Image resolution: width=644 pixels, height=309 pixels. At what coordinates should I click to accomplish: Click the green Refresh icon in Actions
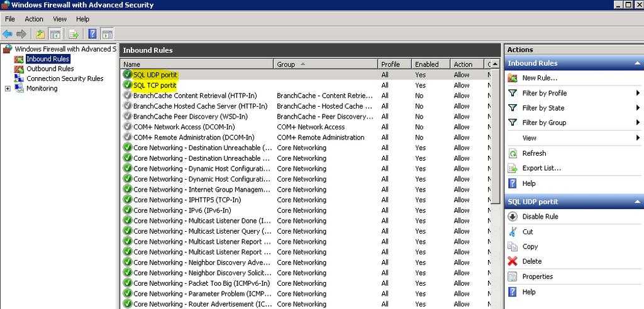[513, 153]
